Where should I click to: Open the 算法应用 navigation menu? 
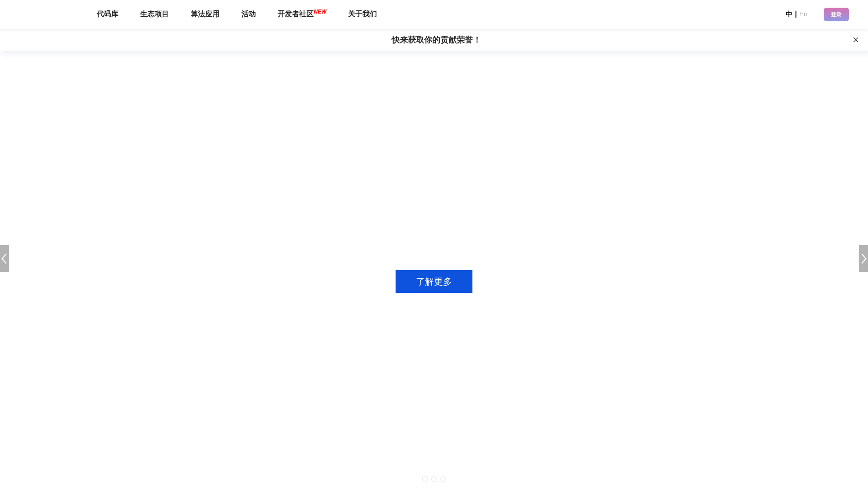coord(205,14)
